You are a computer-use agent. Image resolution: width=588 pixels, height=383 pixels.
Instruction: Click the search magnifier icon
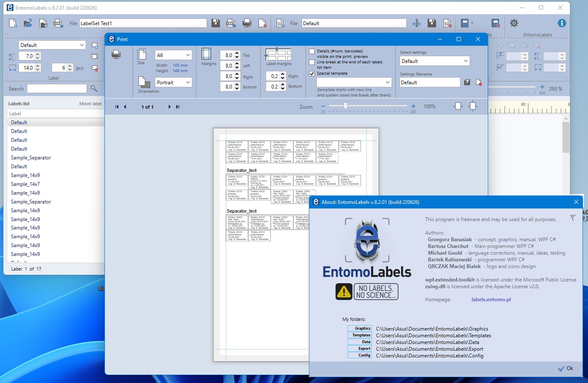click(94, 89)
